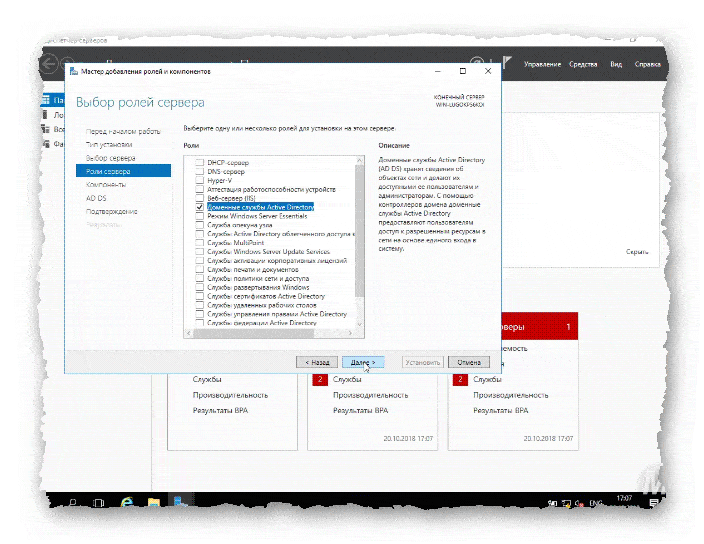Open the Выбор сервера step
The height and width of the screenshot is (544, 704).
pyautogui.click(x=110, y=158)
